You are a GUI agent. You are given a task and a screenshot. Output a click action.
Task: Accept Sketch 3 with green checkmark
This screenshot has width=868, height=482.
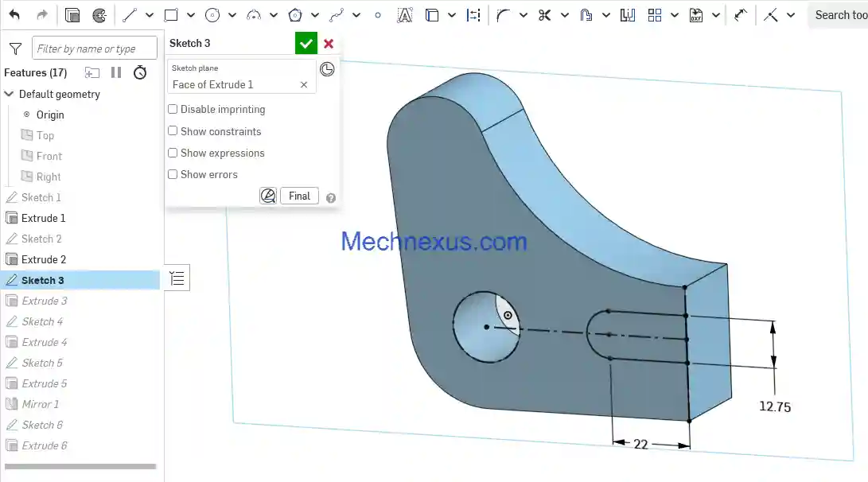click(x=306, y=44)
